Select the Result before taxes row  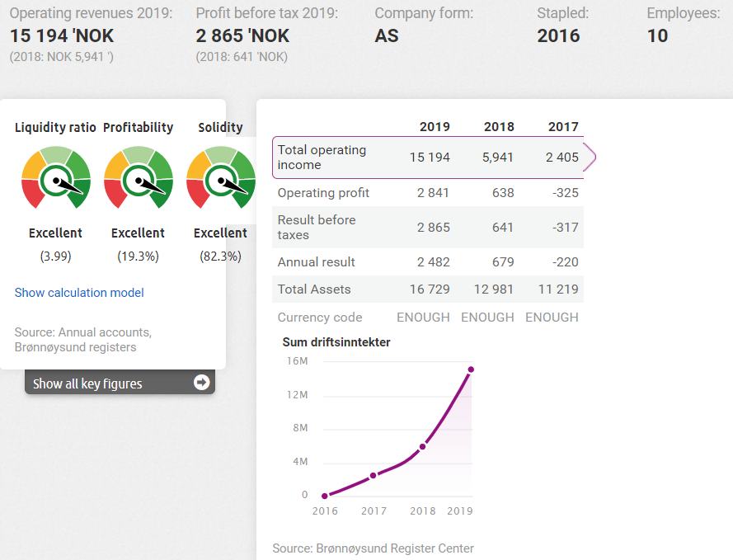pos(427,228)
